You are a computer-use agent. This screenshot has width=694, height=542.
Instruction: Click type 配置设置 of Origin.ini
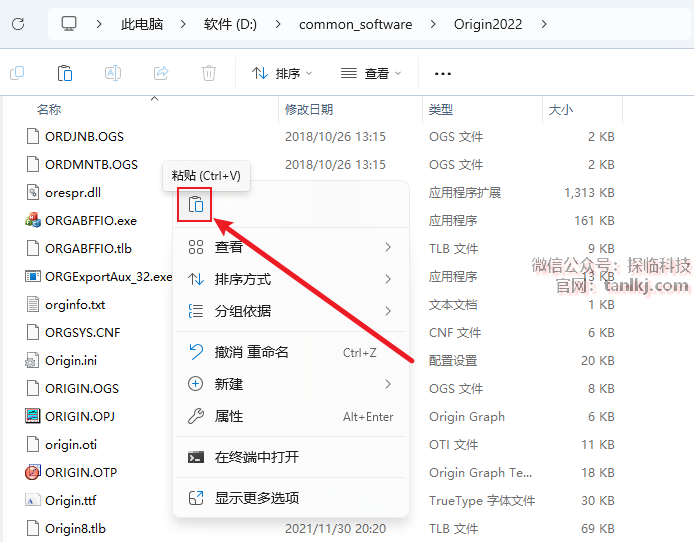[453, 361]
